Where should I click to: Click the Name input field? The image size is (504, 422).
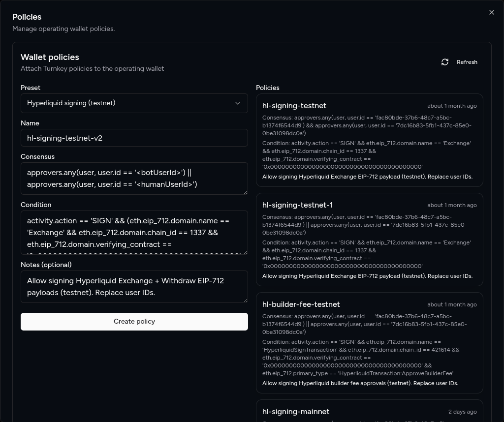pos(134,138)
